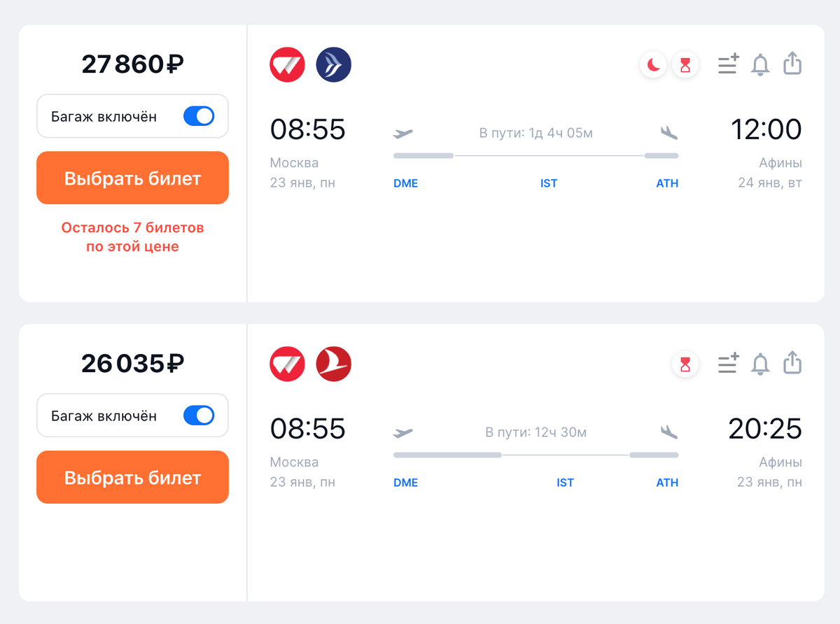The height and width of the screenshot is (624, 840).
Task: Click the price alert bell on 27 860₽ ticket
Action: (760, 65)
